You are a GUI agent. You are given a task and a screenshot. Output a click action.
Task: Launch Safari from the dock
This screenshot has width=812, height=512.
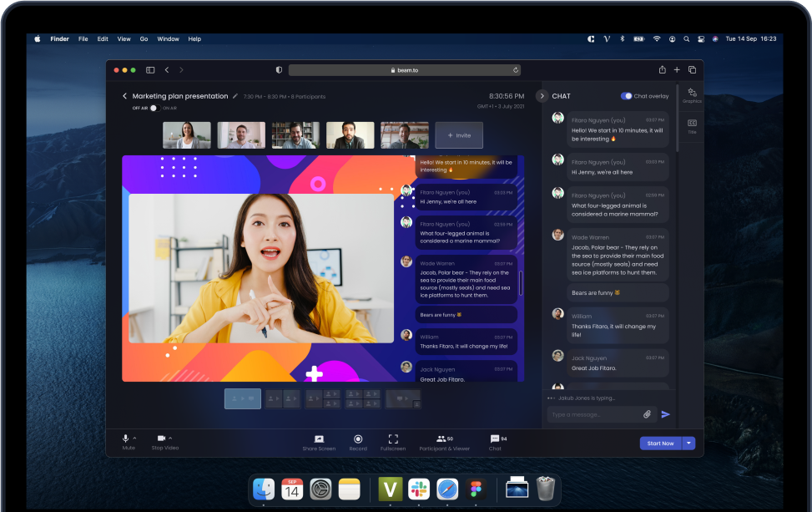447,489
